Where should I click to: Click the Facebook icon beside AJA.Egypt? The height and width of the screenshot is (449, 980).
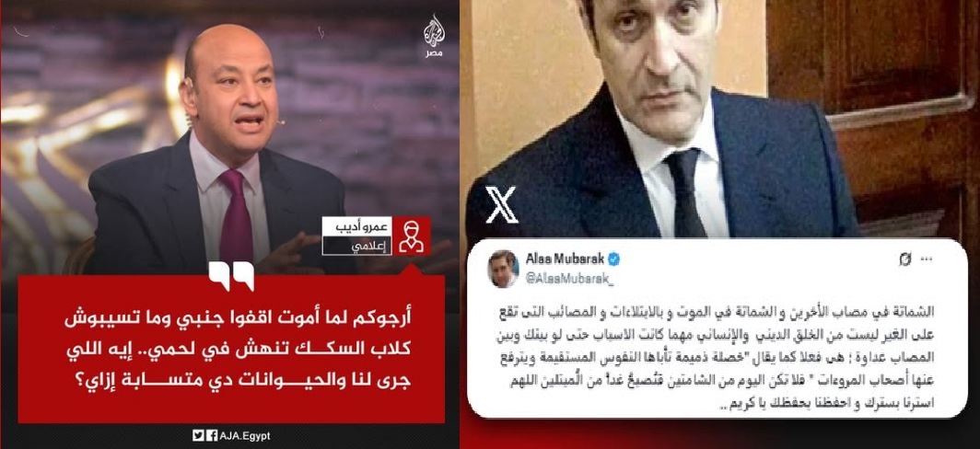pyautogui.click(x=211, y=436)
